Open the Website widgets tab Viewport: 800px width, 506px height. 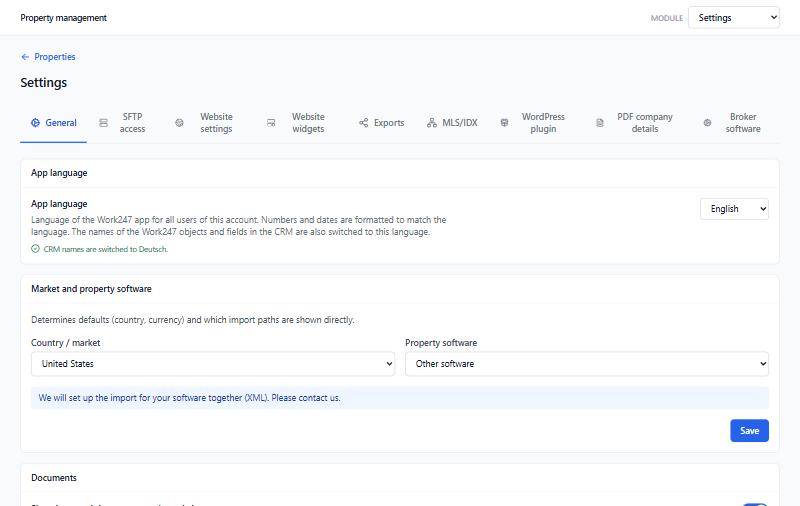pyautogui.click(x=296, y=123)
